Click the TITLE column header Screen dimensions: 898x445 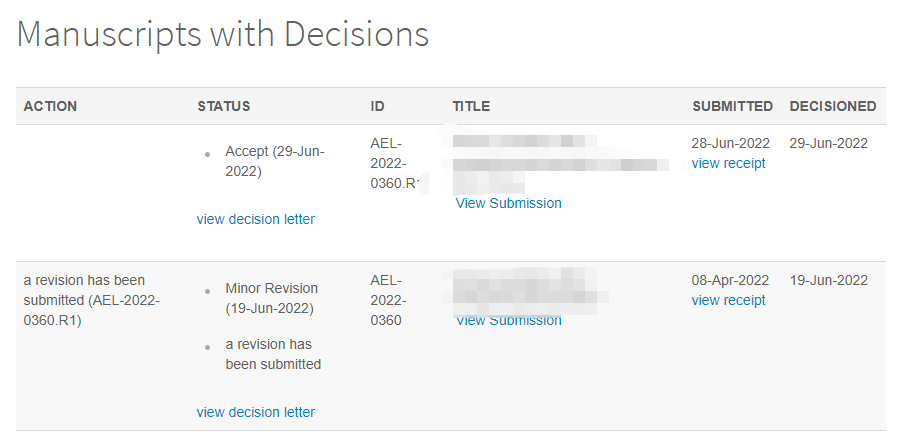(x=471, y=107)
